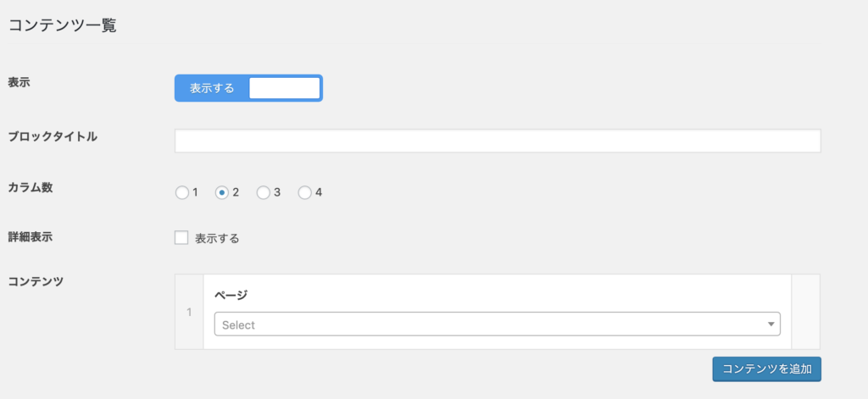Click the dropdown arrow in the ページ select
Viewport: 868px width, 399px height.
(771, 324)
